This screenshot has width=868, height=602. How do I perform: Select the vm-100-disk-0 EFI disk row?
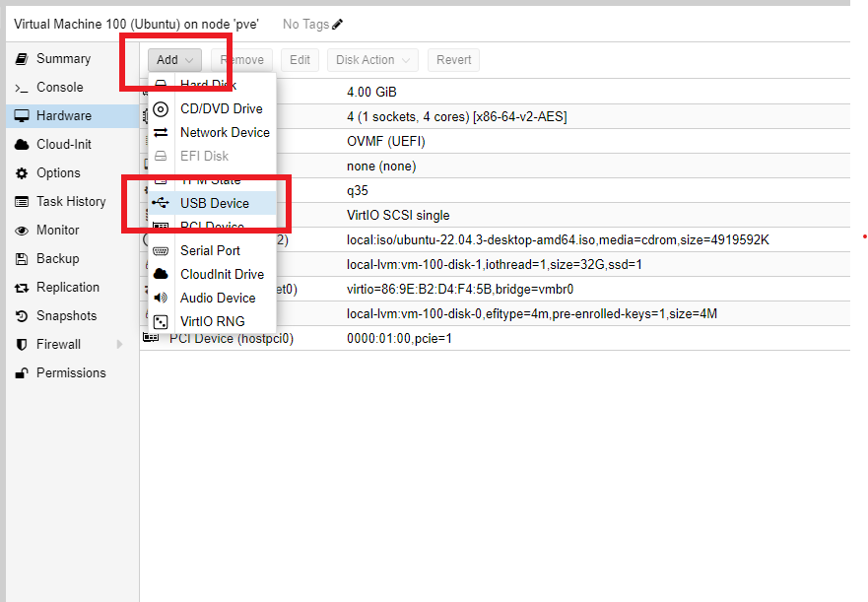pos(495,314)
